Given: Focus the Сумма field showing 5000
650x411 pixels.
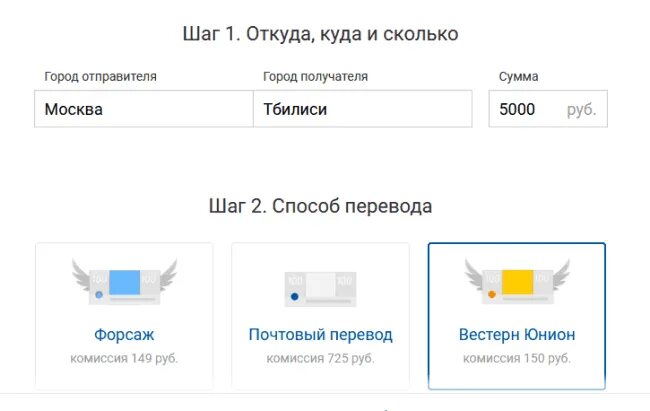Looking at the screenshot, I should point(548,109).
